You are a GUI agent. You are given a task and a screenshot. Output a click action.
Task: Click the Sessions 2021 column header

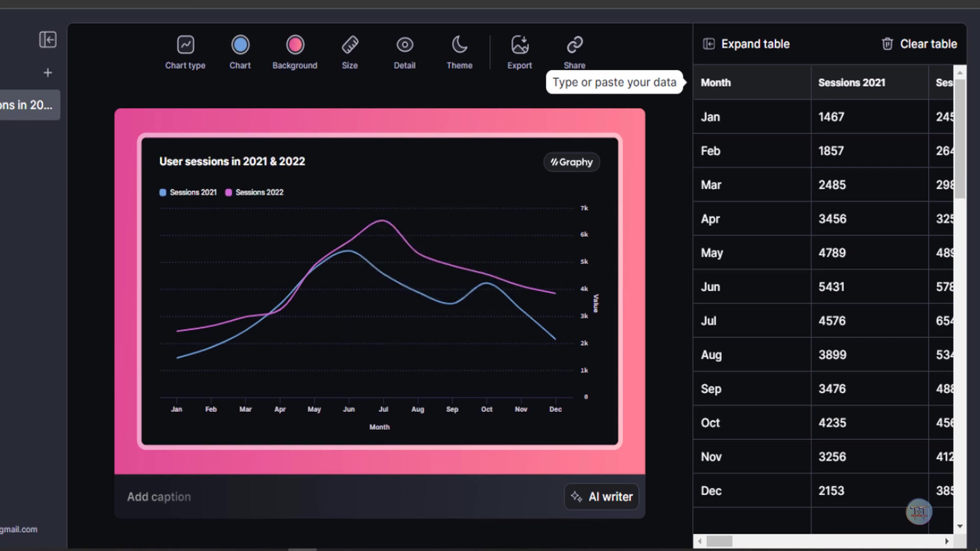851,83
